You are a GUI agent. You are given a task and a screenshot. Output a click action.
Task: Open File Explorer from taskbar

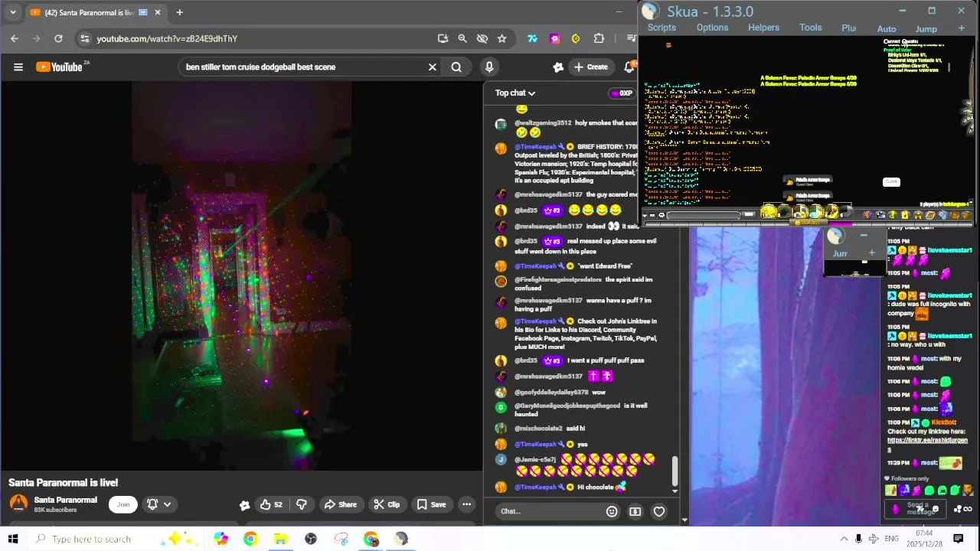(280, 539)
